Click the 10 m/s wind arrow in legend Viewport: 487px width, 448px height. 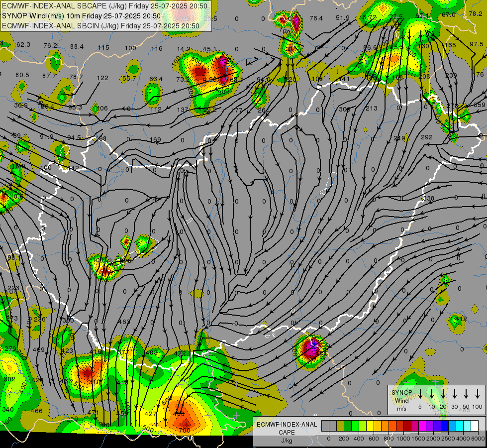pyautogui.click(x=432, y=393)
